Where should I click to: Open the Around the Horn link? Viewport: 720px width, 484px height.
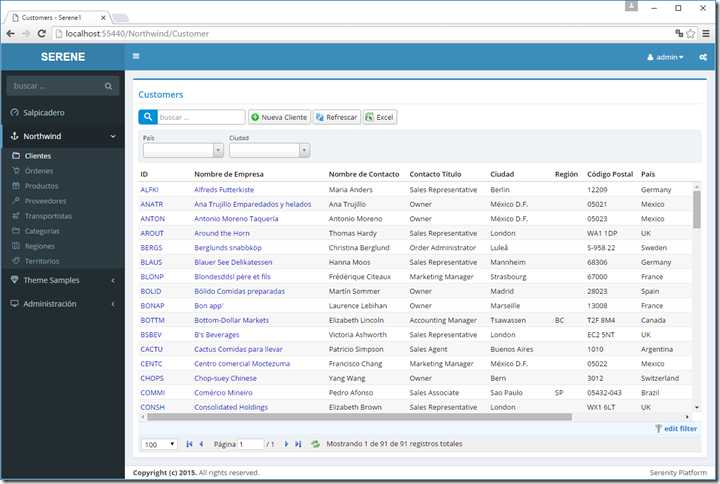(222, 233)
